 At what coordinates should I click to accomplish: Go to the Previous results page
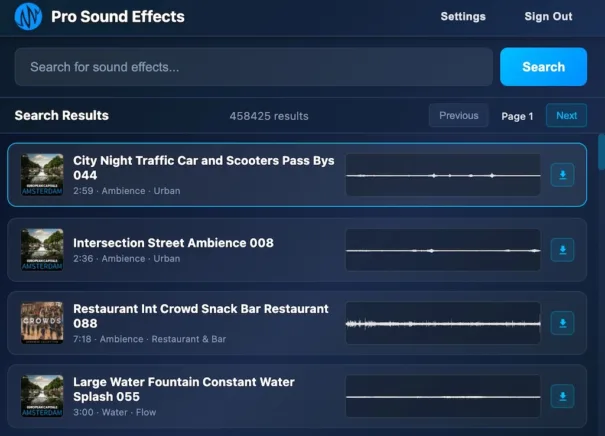pyautogui.click(x=458, y=115)
